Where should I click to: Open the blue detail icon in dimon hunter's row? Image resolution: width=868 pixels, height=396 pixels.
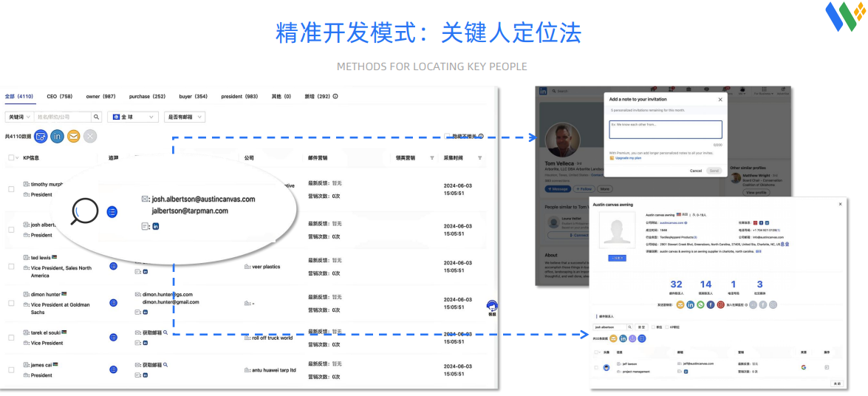113,303
